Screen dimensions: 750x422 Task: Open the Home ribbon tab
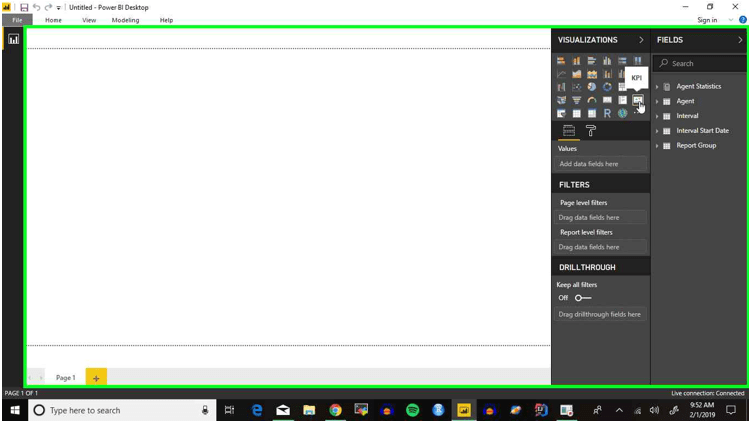pyautogui.click(x=53, y=20)
